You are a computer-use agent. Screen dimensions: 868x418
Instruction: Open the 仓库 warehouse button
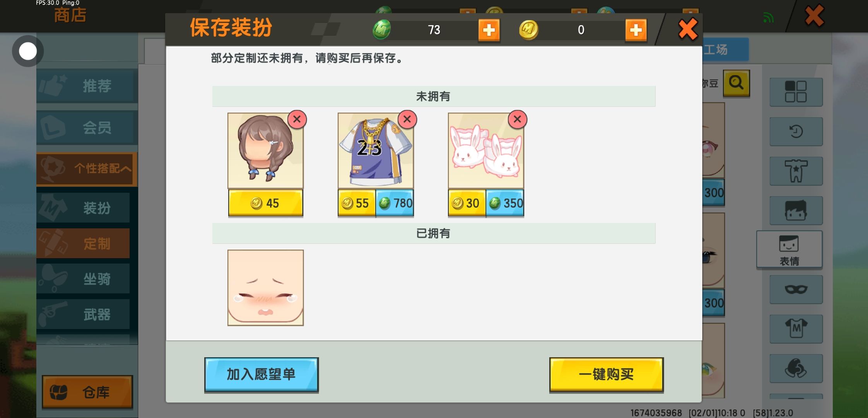(x=87, y=392)
